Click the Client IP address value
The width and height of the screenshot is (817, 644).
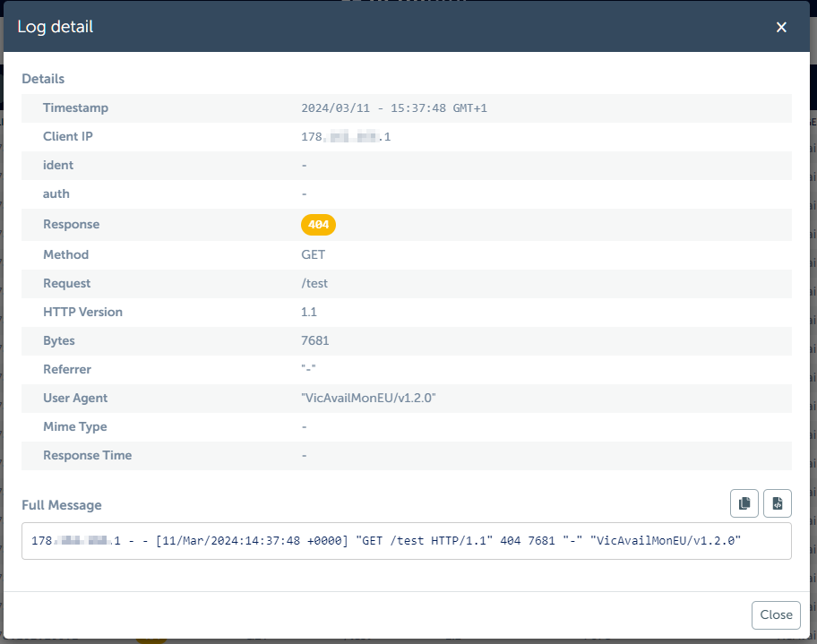tap(346, 137)
